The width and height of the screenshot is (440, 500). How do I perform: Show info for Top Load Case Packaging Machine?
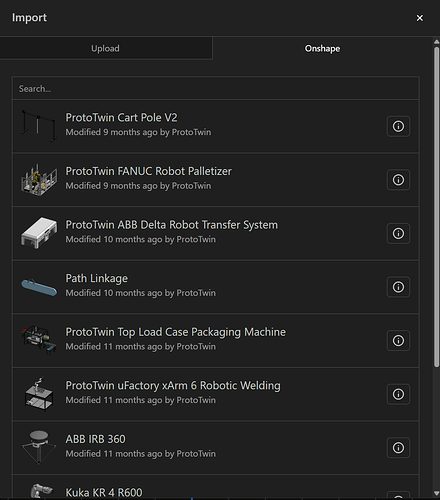tap(398, 341)
